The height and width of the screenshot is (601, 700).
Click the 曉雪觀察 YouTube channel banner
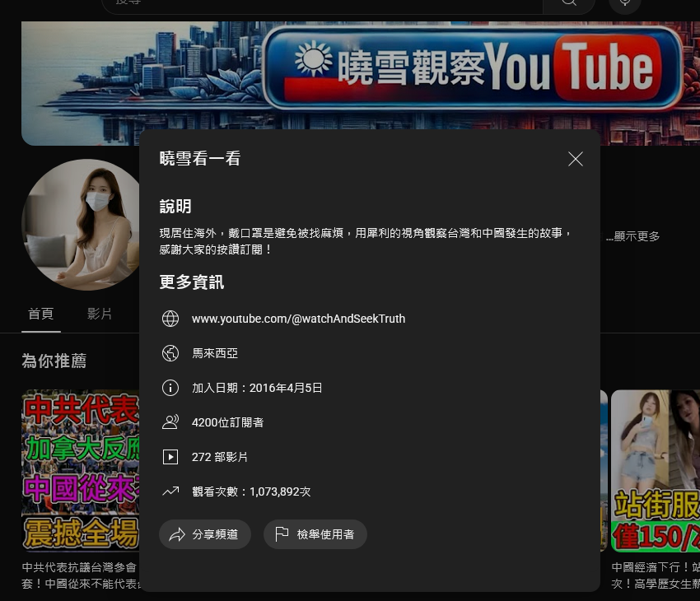(361, 83)
